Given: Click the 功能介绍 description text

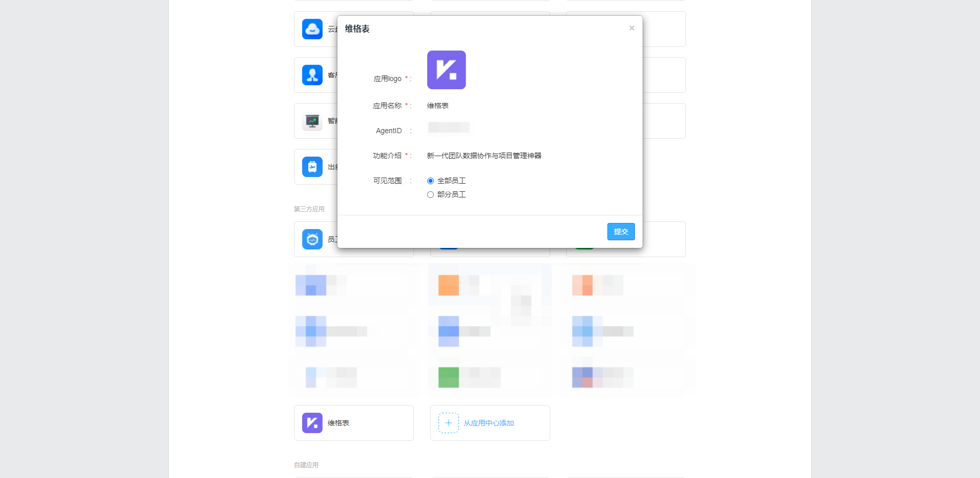Looking at the screenshot, I should pos(484,156).
